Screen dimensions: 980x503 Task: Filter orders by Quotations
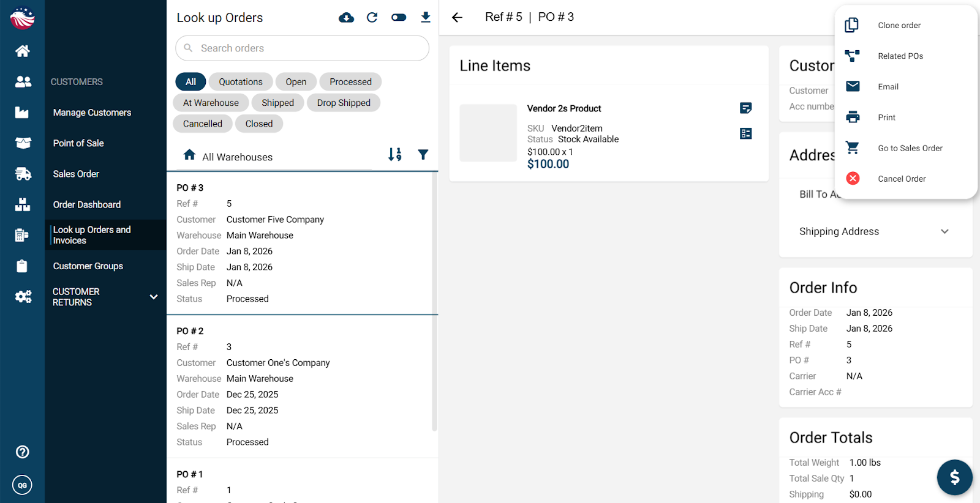click(x=241, y=81)
